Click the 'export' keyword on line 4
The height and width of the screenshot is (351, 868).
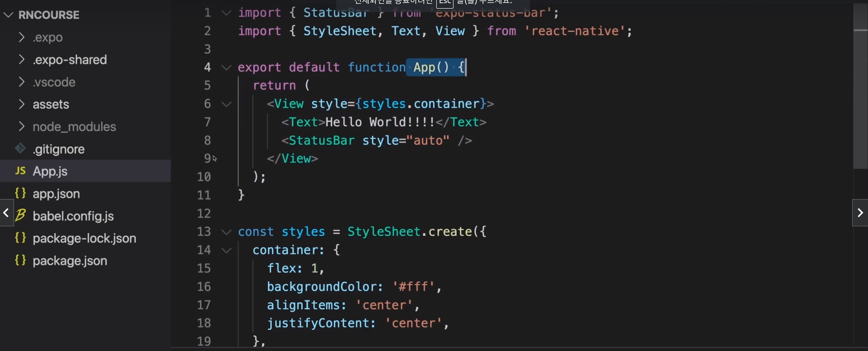(260, 68)
